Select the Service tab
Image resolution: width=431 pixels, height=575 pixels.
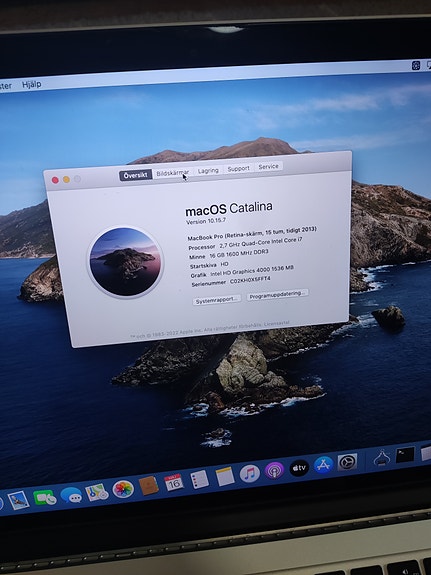269,166
